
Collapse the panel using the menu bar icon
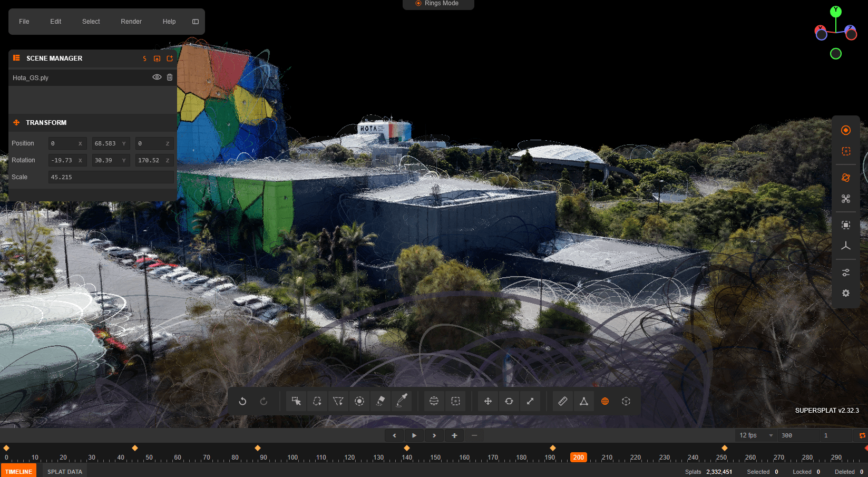[196, 22]
